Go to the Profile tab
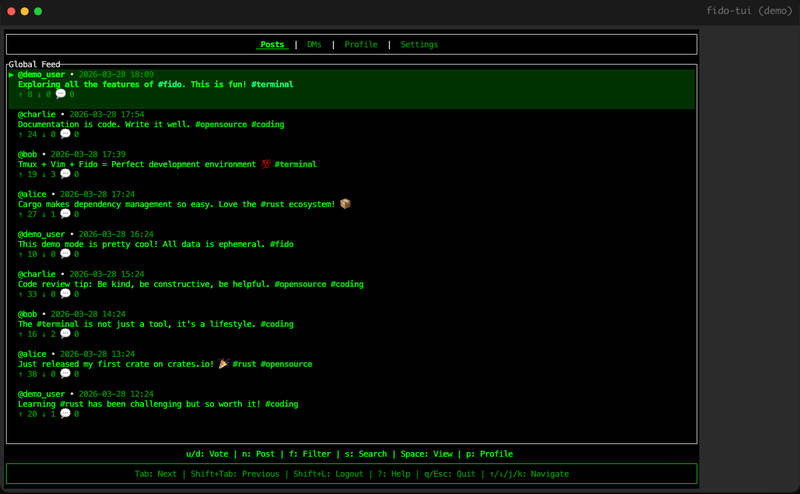The image size is (800, 494). tap(361, 44)
